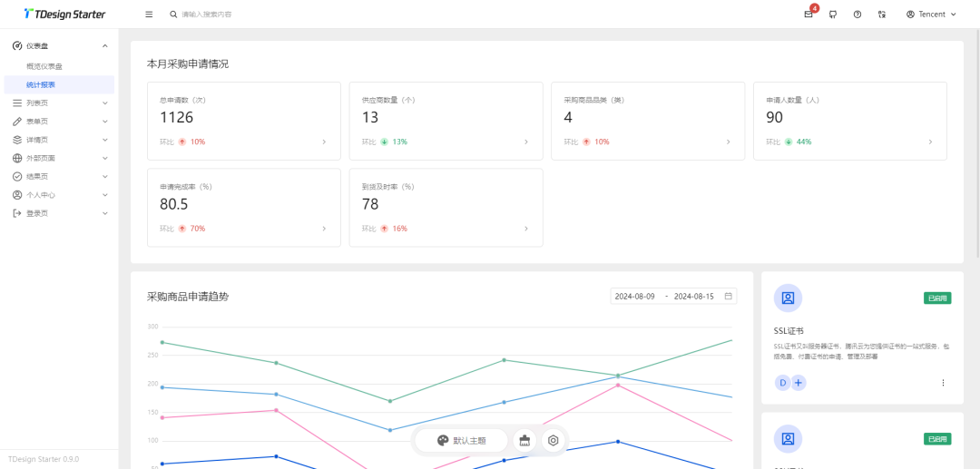Click the 默认主题 theme palette button
The width and height of the screenshot is (980, 469).
click(x=461, y=441)
